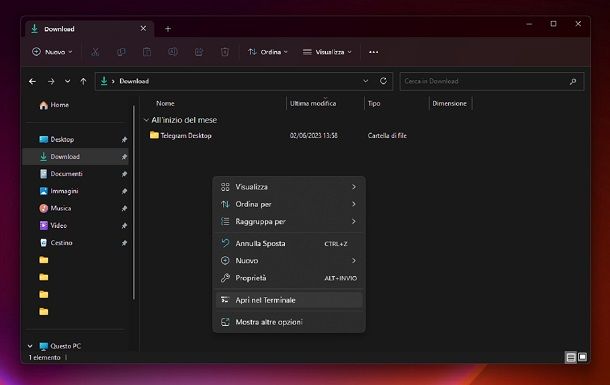Open Nuovo submenu in context menu
610x385 pixels.
pos(289,261)
